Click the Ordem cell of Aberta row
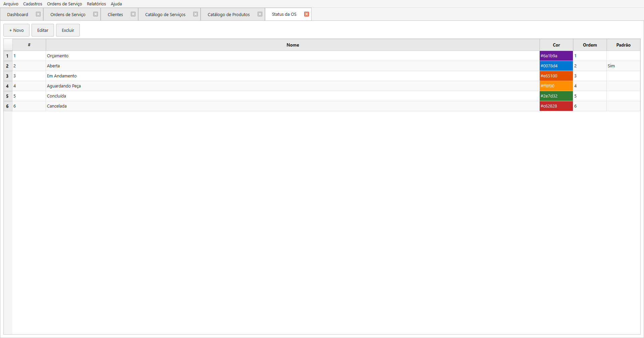Viewport: 644px width, 338px height. 590,66
